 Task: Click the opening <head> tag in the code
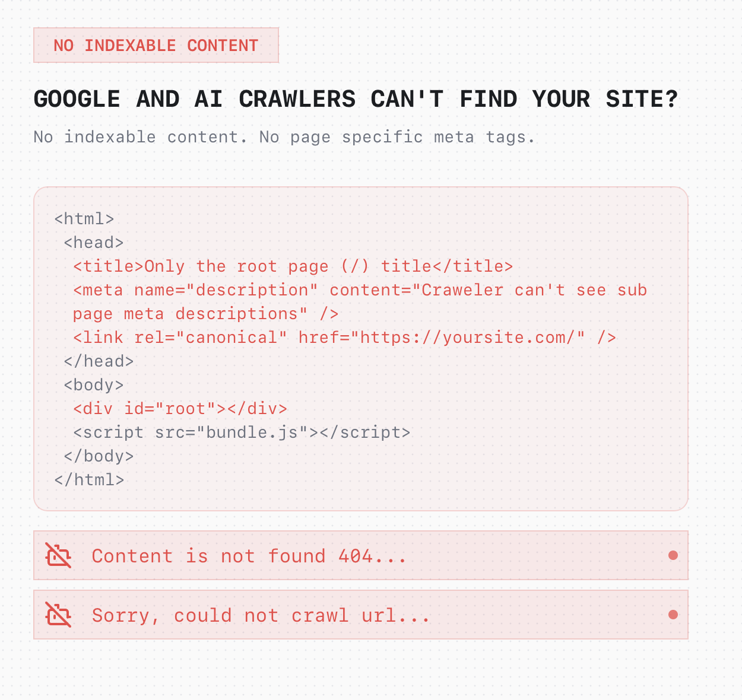(94, 243)
